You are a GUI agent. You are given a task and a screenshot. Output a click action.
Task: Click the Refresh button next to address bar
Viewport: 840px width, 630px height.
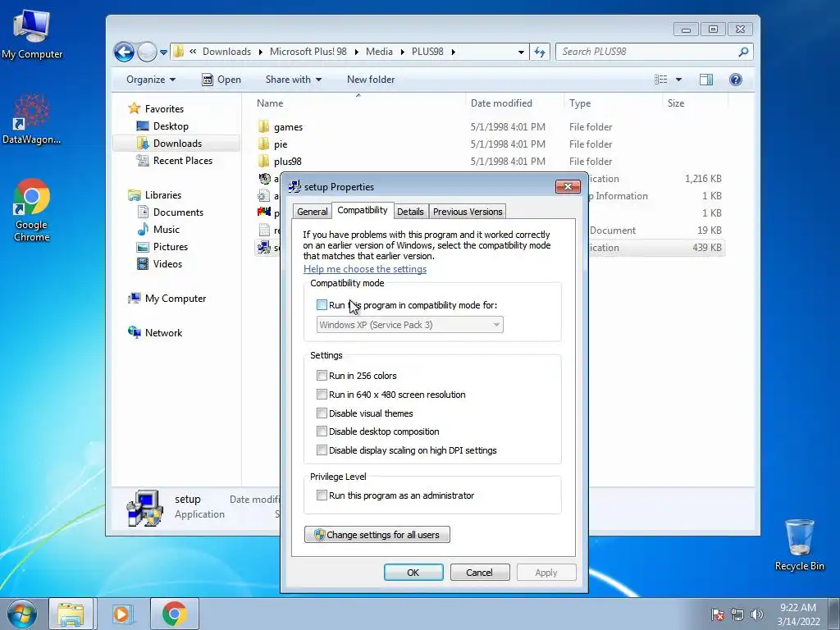point(540,52)
